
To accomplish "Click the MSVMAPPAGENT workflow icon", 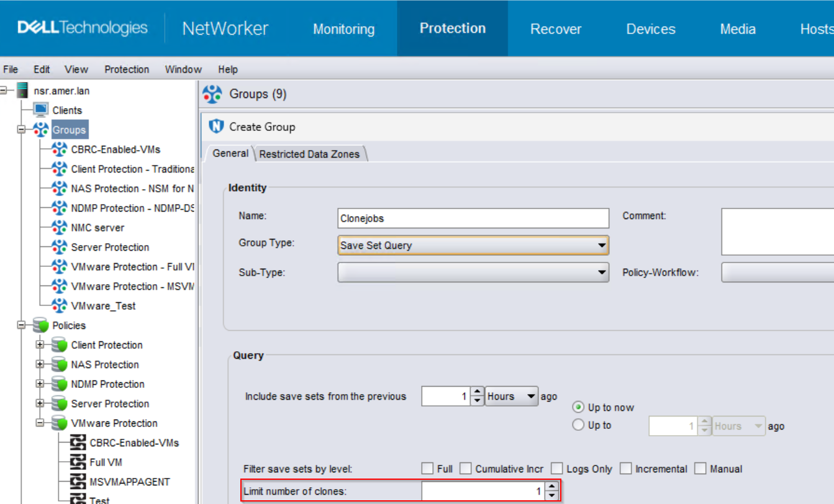I will pyautogui.click(x=78, y=482).
